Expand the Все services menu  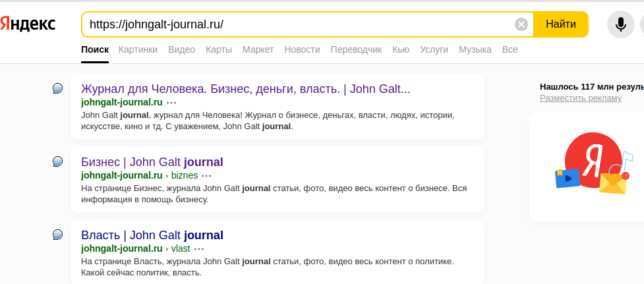[x=510, y=49]
